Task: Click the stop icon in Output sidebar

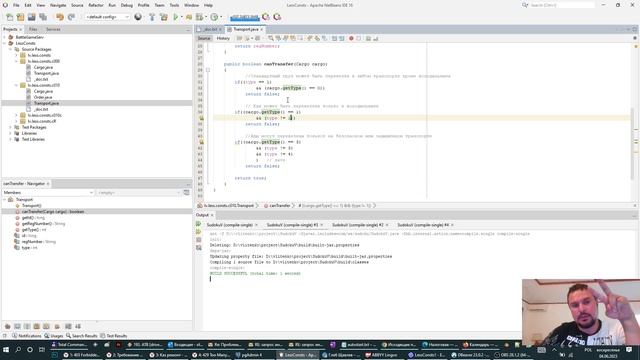Action: [199, 240]
